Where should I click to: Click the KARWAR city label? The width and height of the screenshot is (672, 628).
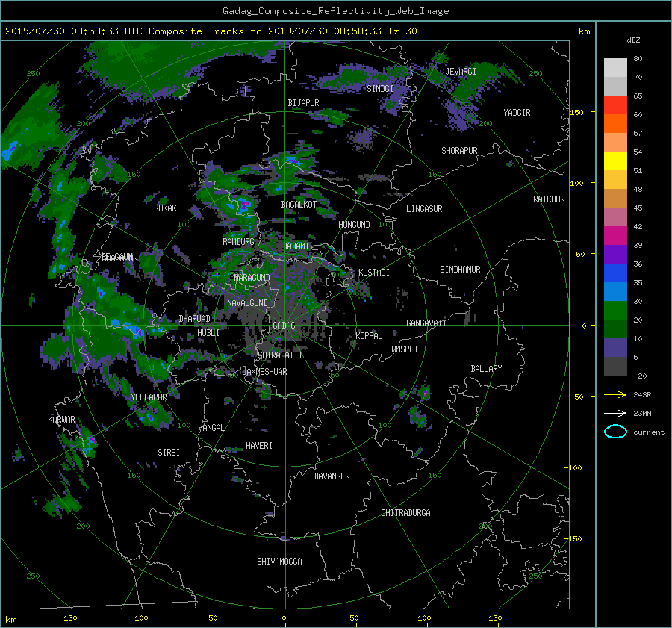point(61,420)
